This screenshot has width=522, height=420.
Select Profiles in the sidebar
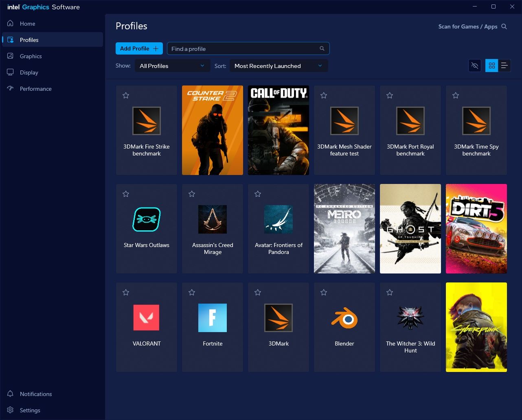coord(53,40)
